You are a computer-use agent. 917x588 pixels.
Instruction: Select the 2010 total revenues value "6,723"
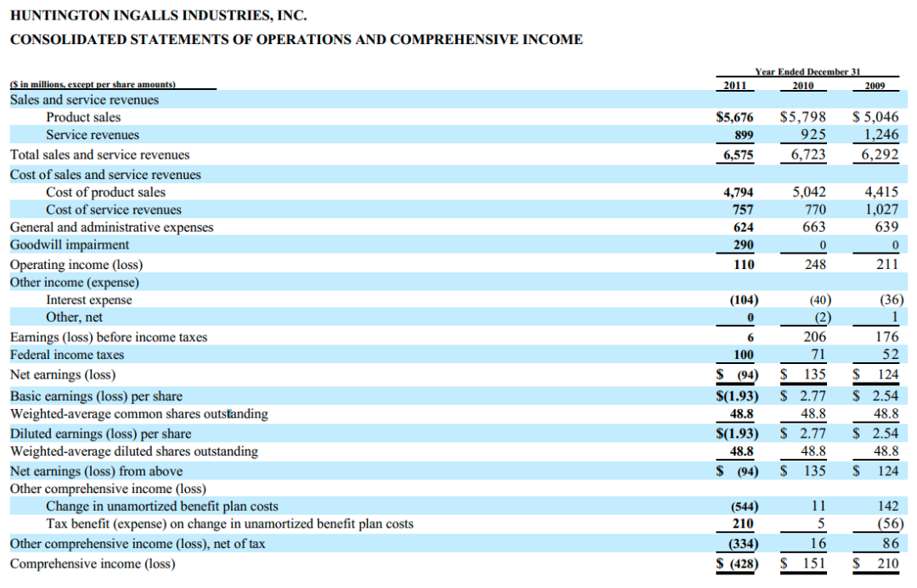(x=808, y=154)
